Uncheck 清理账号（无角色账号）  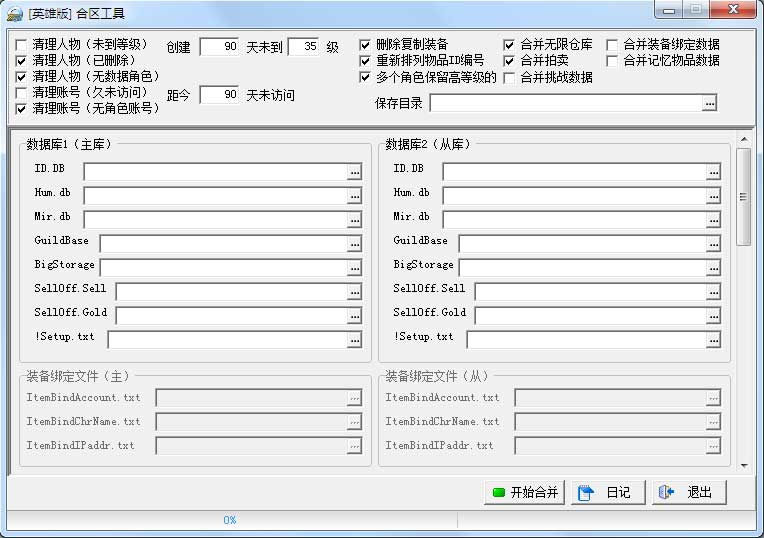click(x=21, y=109)
